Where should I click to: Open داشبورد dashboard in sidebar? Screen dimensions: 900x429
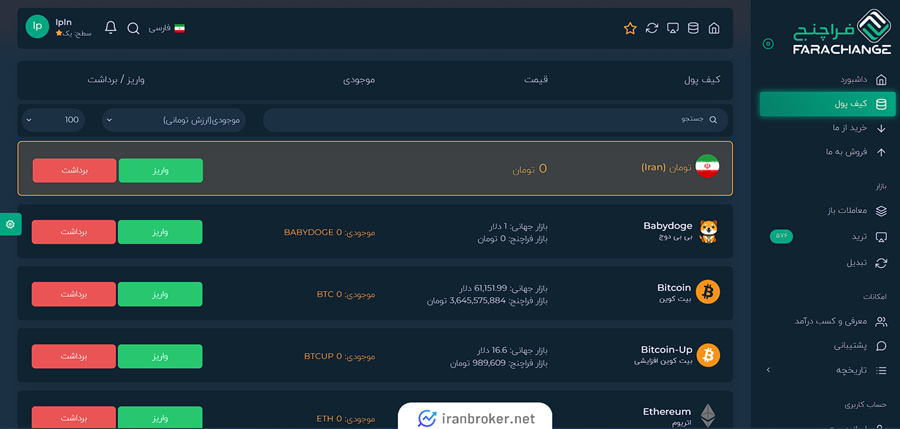coord(863,79)
